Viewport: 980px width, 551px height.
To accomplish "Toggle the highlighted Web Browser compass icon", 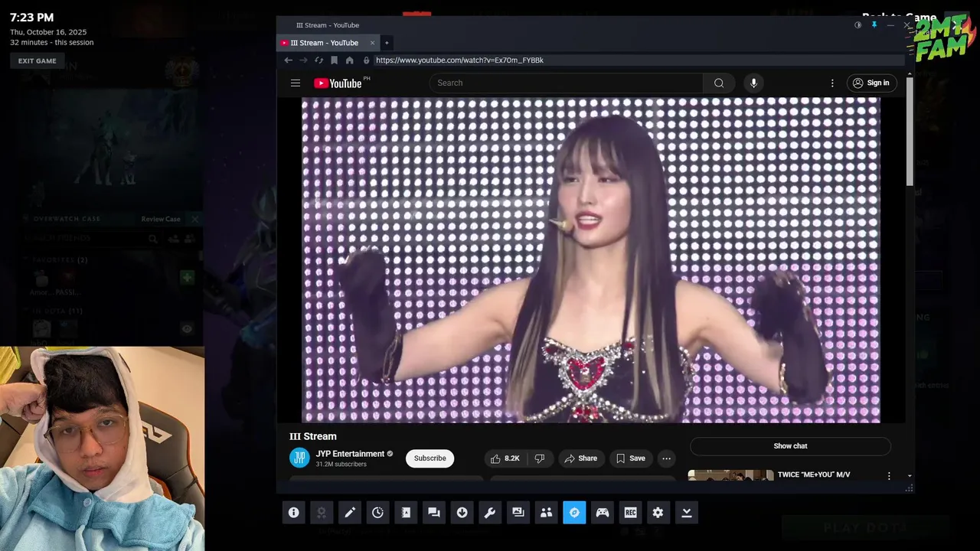I will pyautogui.click(x=574, y=513).
